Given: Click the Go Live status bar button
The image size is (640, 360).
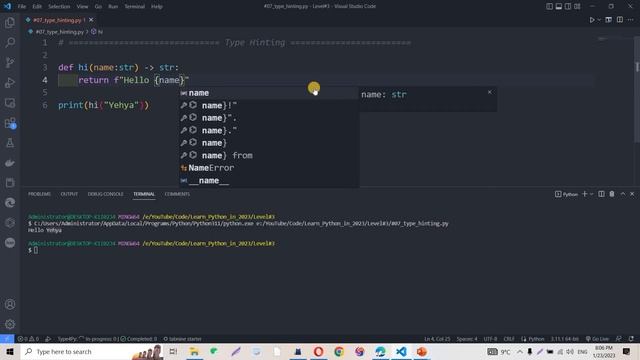Looking at the screenshot, I should tap(597, 339).
